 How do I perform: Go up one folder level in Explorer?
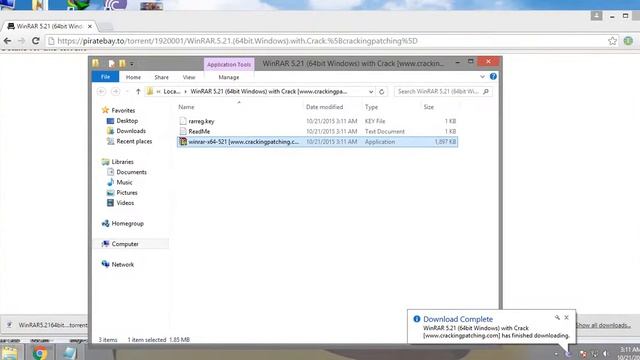[138, 91]
